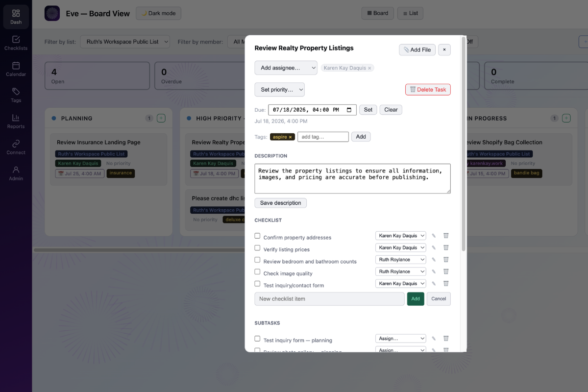The width and height of the screenshot is (588, 392).
Task: Open the 'Add assignee…' dropdown
Action: pyautogui.click(x=286, y=68)
